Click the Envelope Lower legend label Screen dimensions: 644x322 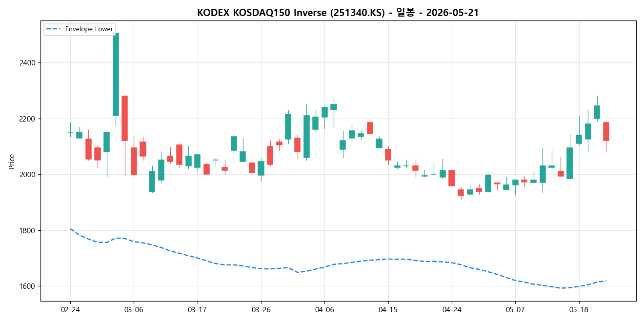[89, 29]
